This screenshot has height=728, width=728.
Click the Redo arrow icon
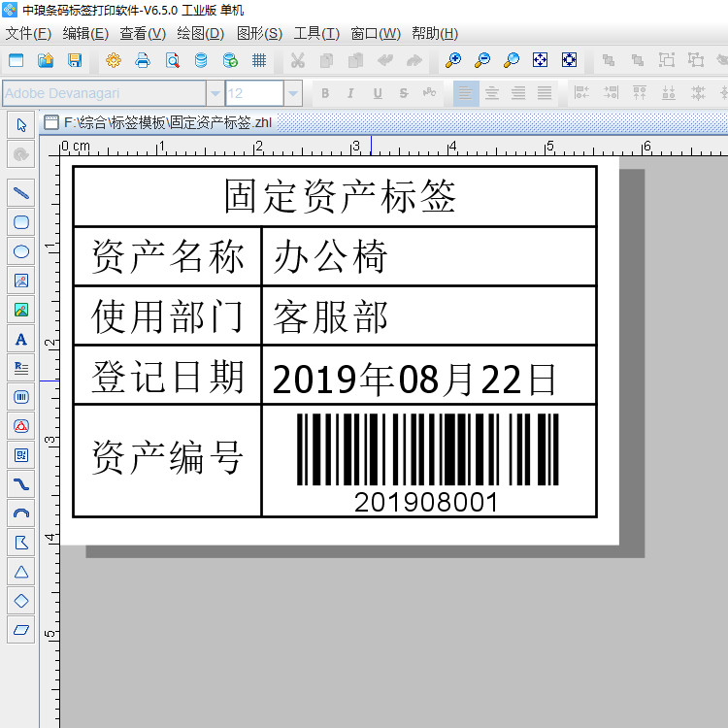(414, 60)
